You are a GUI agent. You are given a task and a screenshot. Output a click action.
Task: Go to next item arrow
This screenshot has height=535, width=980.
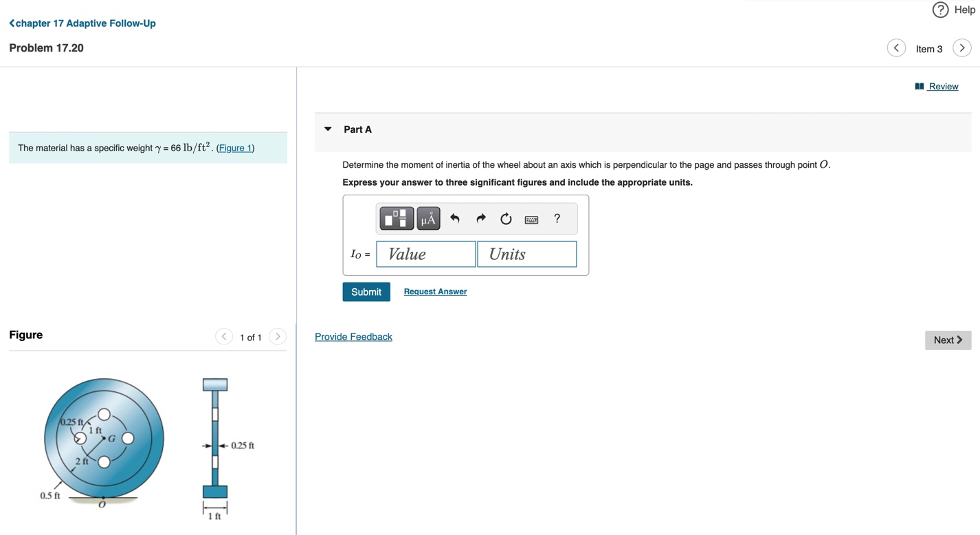pos(962,48)
